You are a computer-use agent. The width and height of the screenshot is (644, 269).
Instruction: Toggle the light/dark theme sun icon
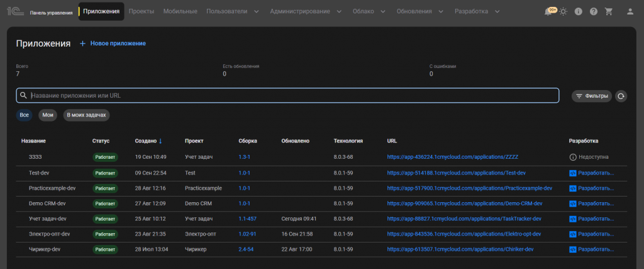563,11
